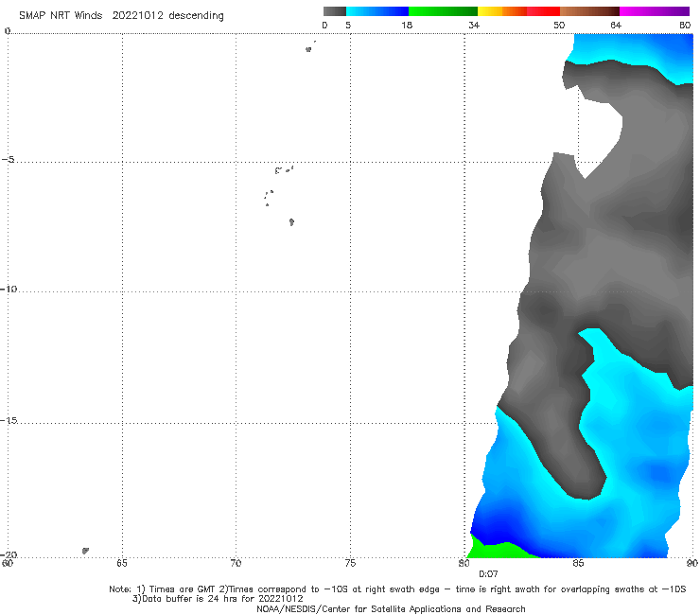Click the note 'Data buffer is 24 hrs for 20221012'
Image resolution: width=700 pixels, height=615 pixels.
coord(222,599)
